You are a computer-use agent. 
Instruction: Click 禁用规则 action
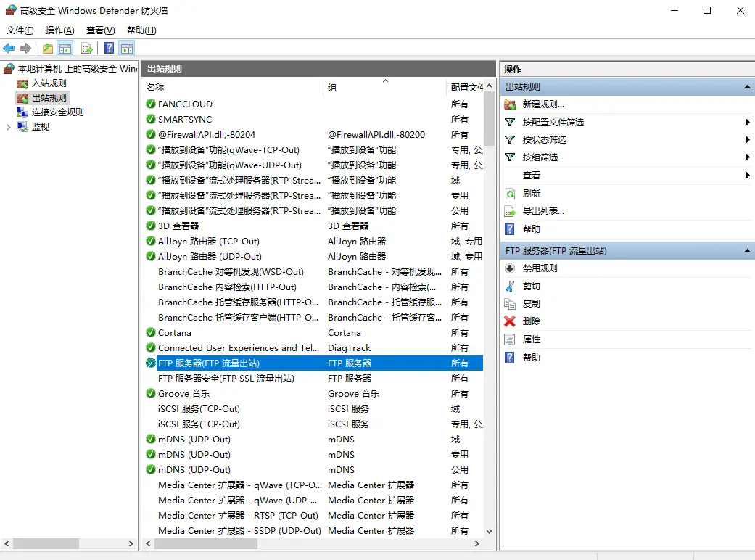click(540, 268)
